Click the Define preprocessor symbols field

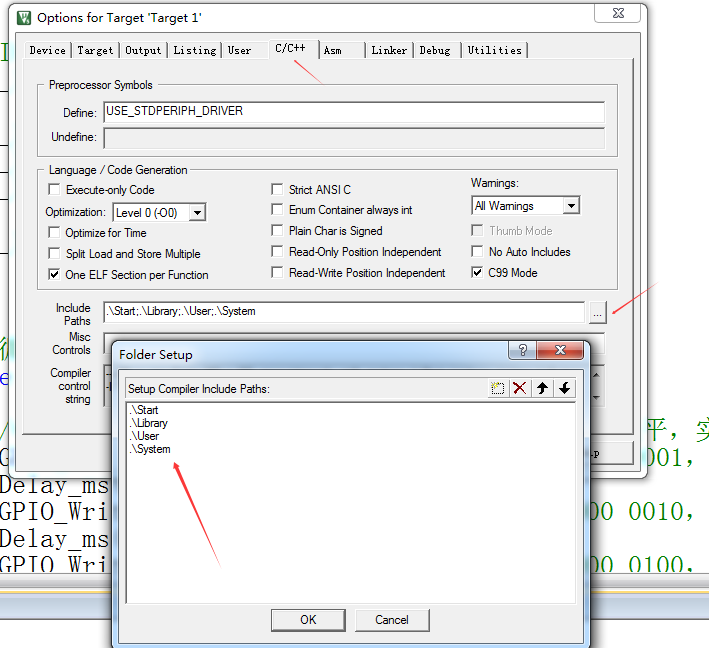point(353,112)
